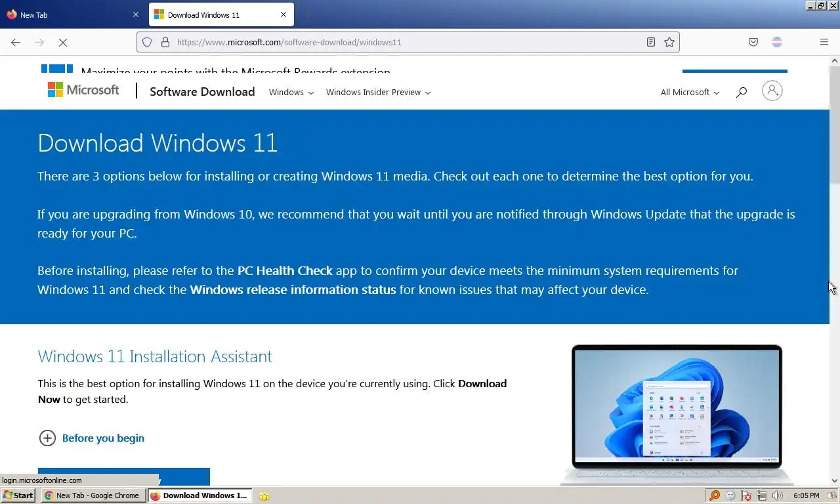Open the tracking protection shield icon
Image resolution: width=840 pixels, height=504 pixels.
tap(147, 42)
